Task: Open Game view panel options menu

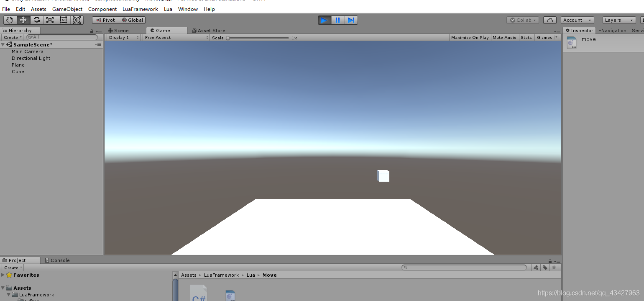Action: click(x=557, y=31)
